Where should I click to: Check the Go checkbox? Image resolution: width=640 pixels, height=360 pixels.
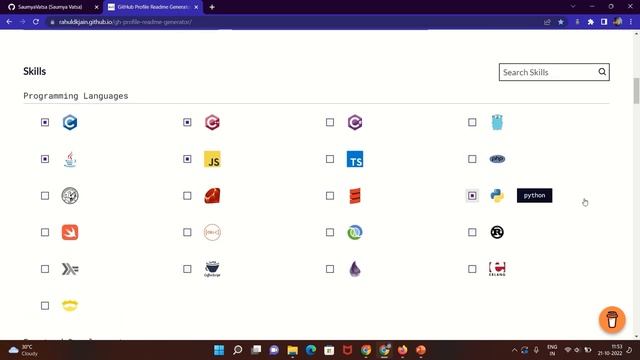point(472,122)
